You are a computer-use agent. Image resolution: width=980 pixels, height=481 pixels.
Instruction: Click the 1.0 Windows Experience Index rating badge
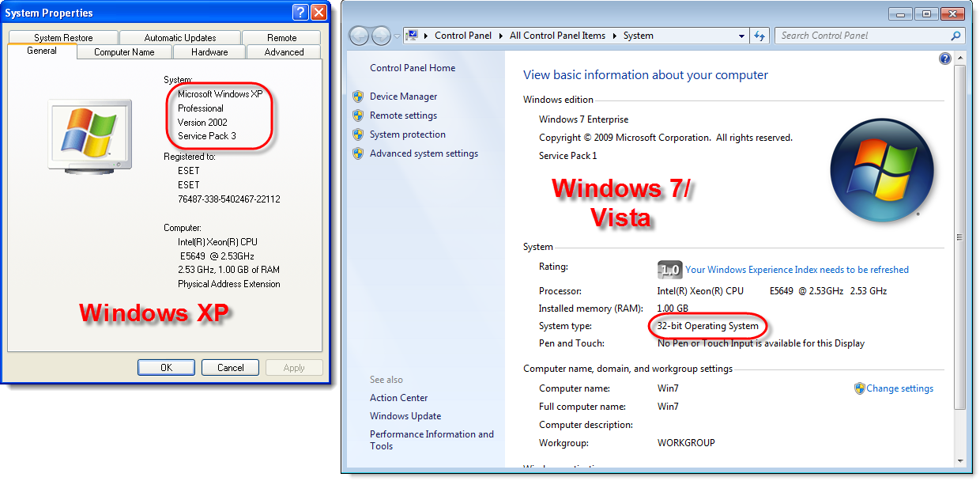tap(669, 270)
